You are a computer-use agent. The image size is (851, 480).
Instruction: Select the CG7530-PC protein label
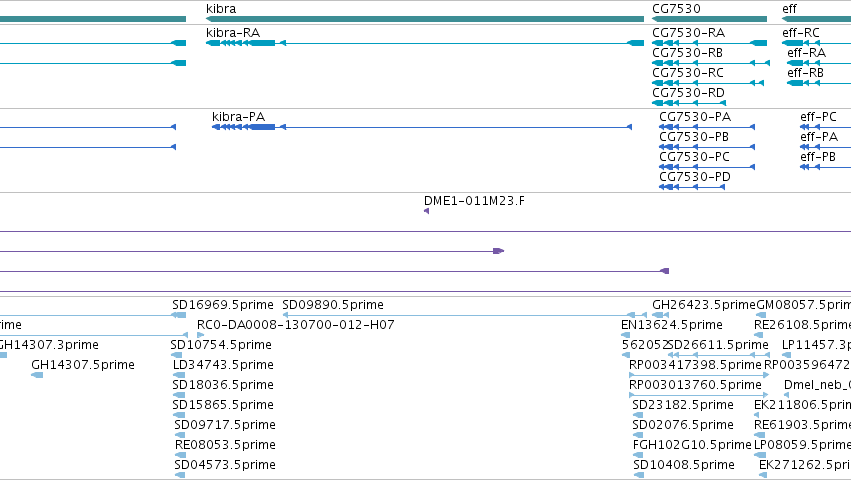click(x=694, y=157)
